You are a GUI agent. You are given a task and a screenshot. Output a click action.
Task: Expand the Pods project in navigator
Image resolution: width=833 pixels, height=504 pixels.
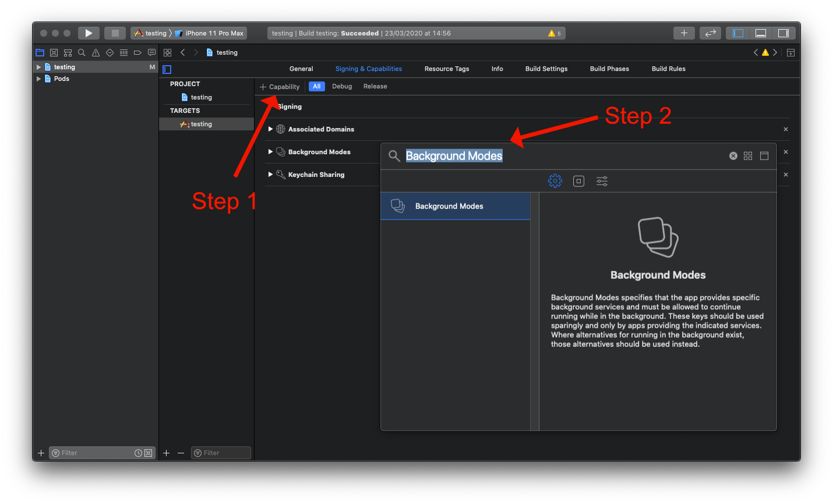(38, 79)
